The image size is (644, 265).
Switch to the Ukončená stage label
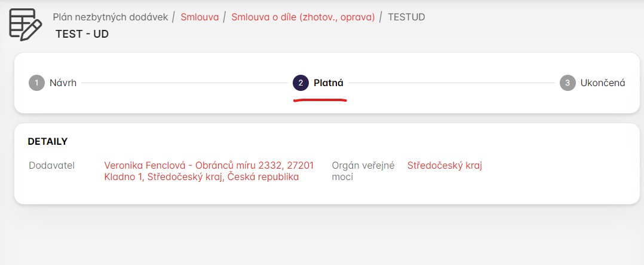tap(603, 83)
